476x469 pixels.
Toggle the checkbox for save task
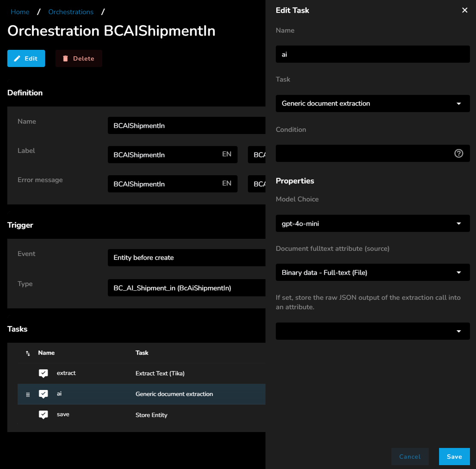(x=43, y=414)
